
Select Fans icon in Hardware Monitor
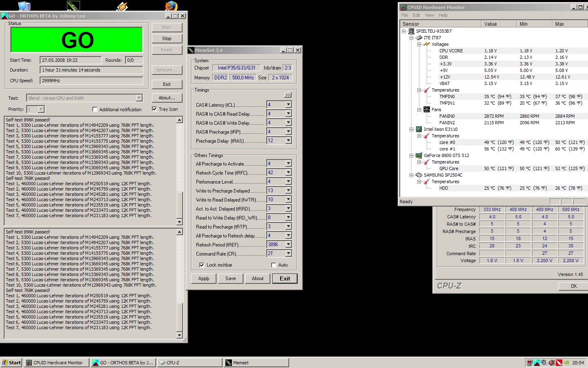click(427, 110)
